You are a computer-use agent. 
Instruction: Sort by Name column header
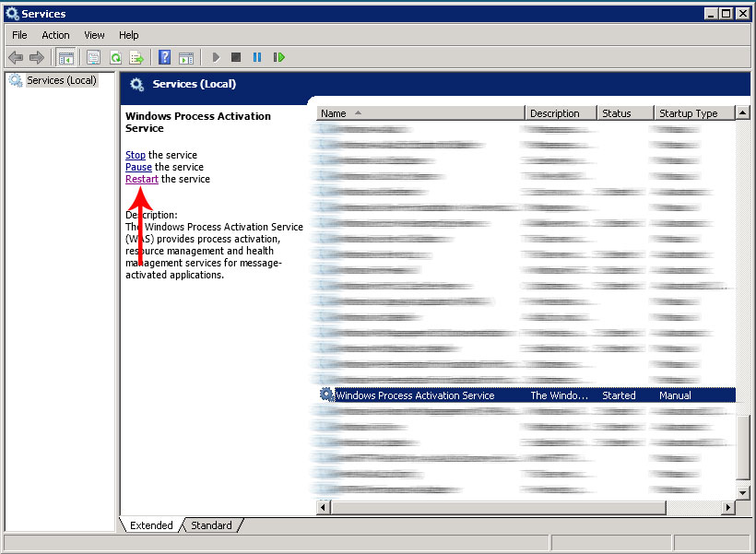(419, 113)
